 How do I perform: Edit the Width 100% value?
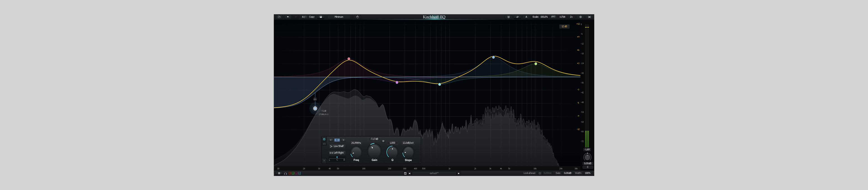pyautogui.click(x=588, y=173)
